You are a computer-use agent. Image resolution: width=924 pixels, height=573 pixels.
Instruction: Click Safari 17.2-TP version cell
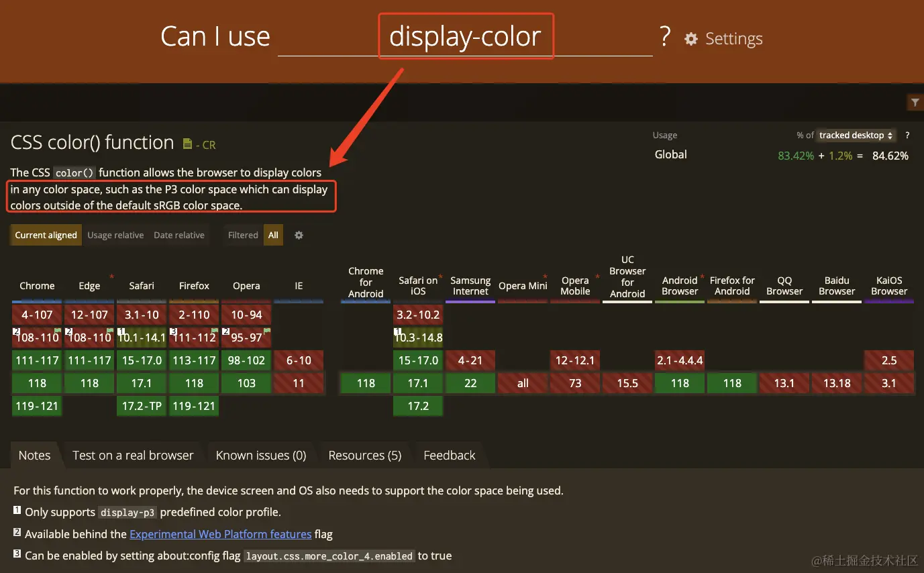pyautogui.click(x=142, y=406)
